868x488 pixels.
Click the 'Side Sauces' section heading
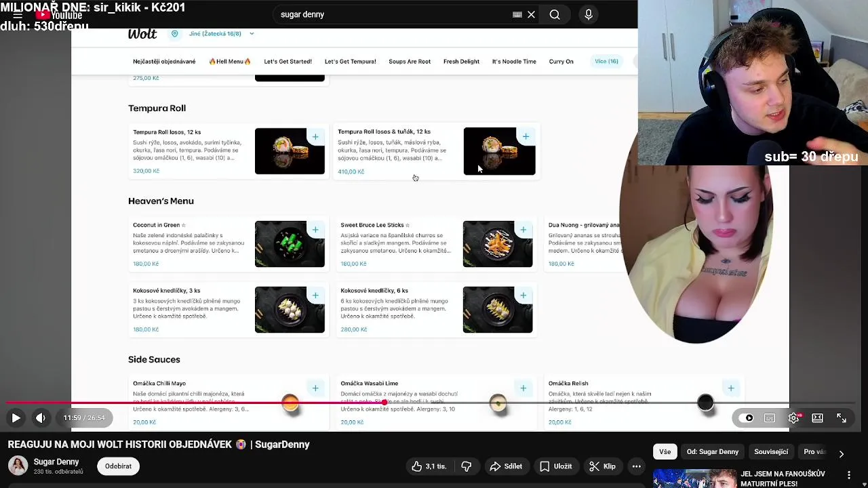point(154,360)
